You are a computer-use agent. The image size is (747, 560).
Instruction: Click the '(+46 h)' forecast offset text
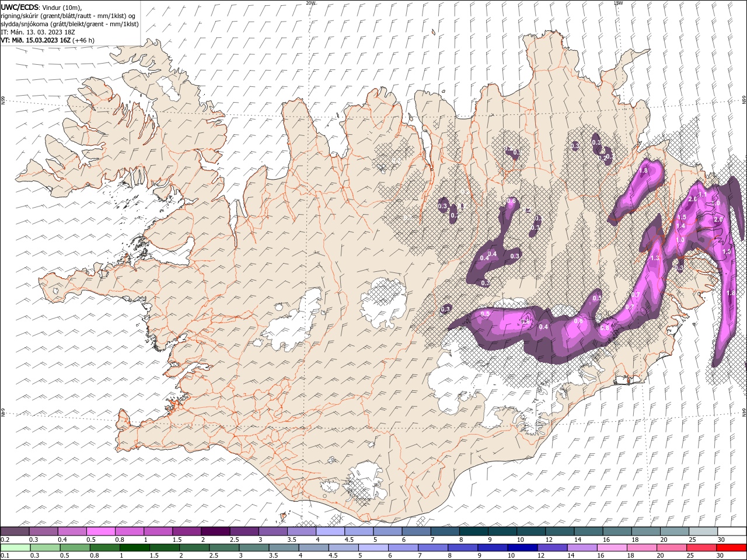83,40
